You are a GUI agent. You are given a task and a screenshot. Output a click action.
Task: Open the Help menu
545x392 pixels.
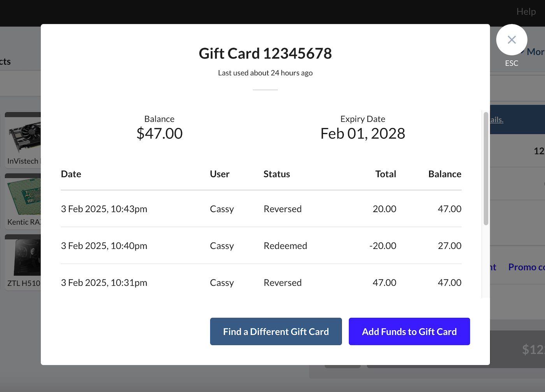526,11
